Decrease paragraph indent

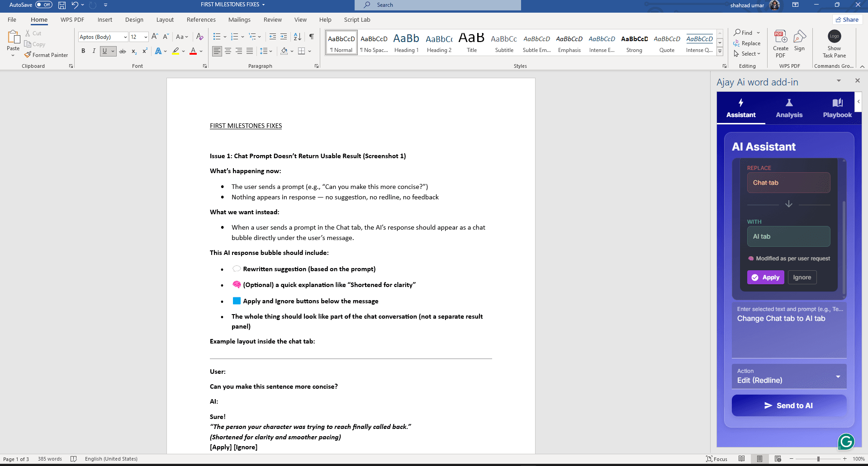pyautogui.click(x=273, y=37)
